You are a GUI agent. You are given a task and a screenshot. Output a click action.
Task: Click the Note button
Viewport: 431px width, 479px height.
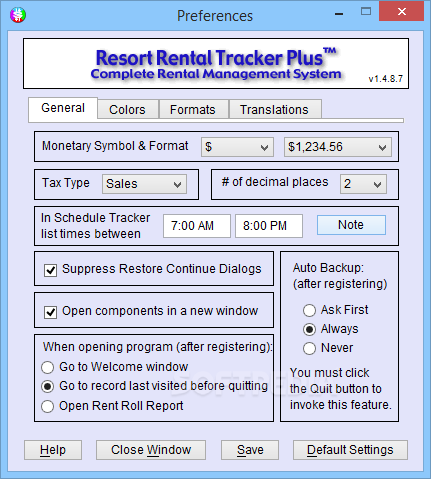(x=351, y=225)
